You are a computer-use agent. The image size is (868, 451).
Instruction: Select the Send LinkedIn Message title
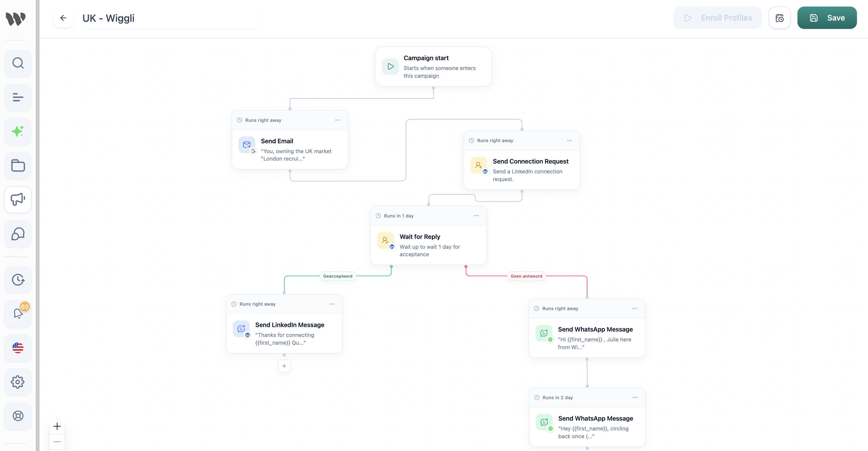289,325
